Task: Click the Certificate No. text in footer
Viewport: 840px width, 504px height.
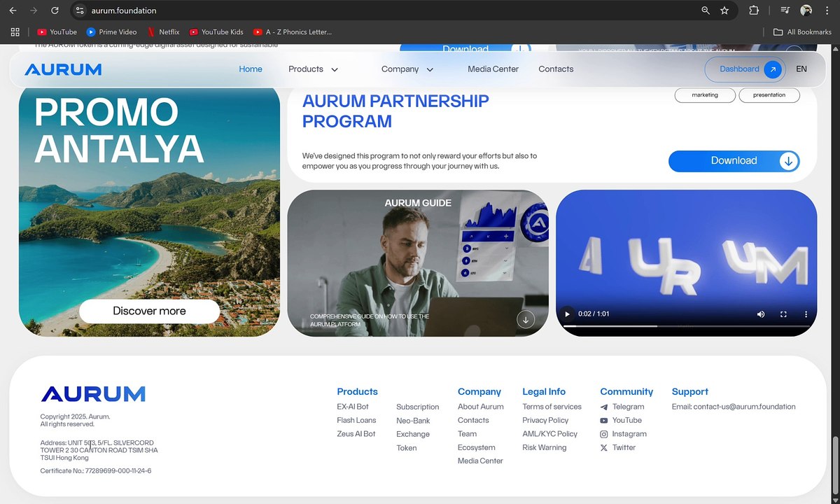Action: (96, 471)
